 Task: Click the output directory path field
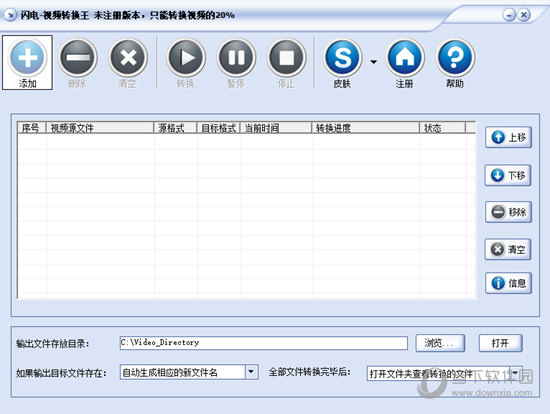(x=264, y=343)
